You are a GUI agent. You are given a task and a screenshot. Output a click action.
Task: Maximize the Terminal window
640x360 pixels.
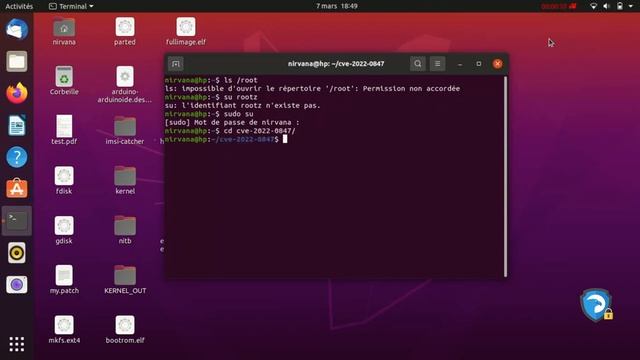[x=478, y=64]
